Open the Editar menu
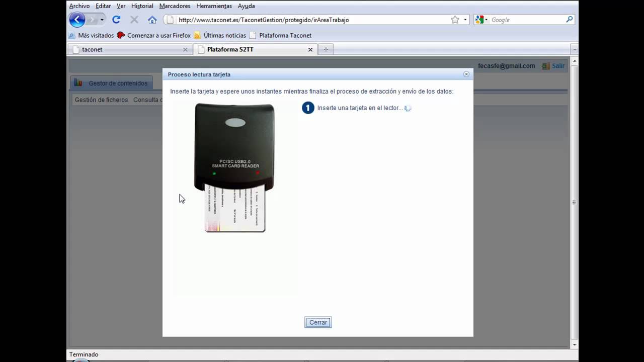This screenshot has height=362, width=644. pyautogui.click(x=103, y=6)
